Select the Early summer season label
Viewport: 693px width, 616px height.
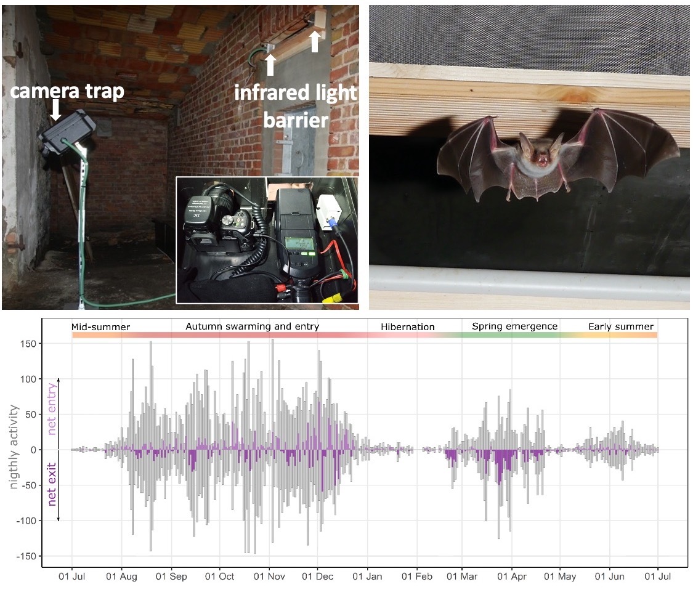(620, 326)
